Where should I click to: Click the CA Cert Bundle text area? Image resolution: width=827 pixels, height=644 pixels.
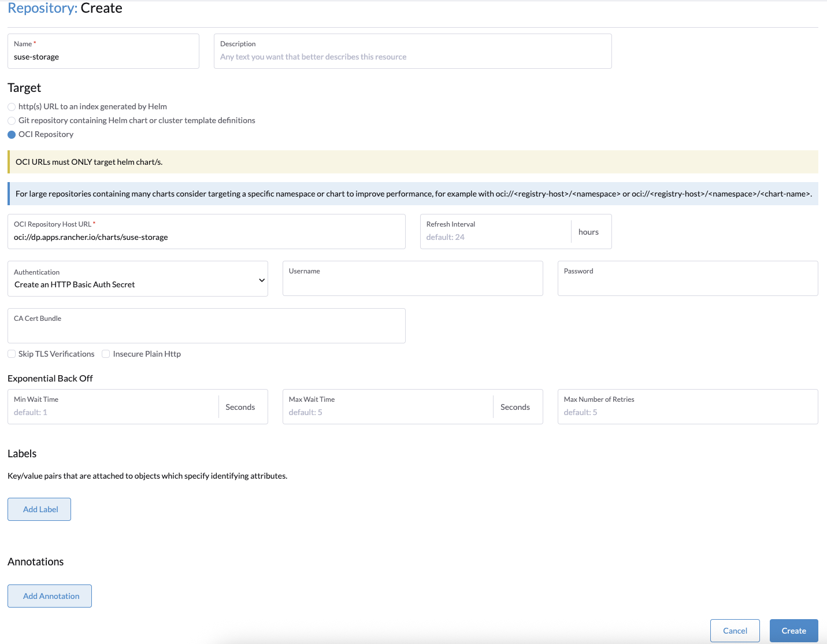point(206,331)
